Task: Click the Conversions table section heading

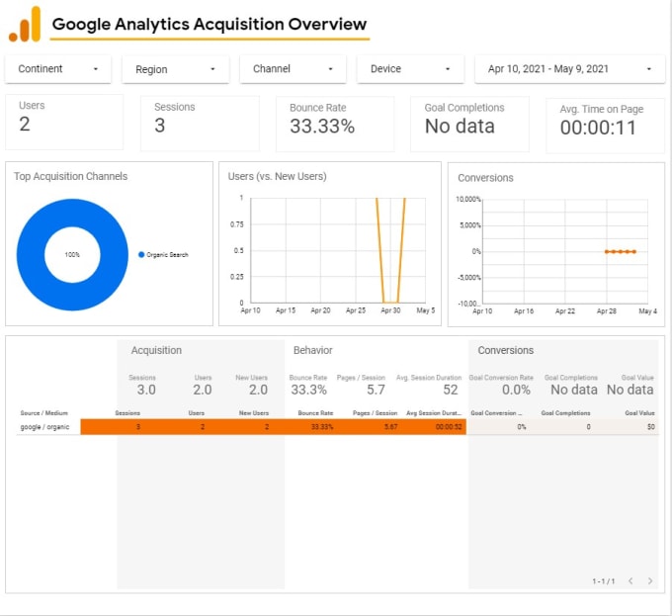Action: [506, 350]
